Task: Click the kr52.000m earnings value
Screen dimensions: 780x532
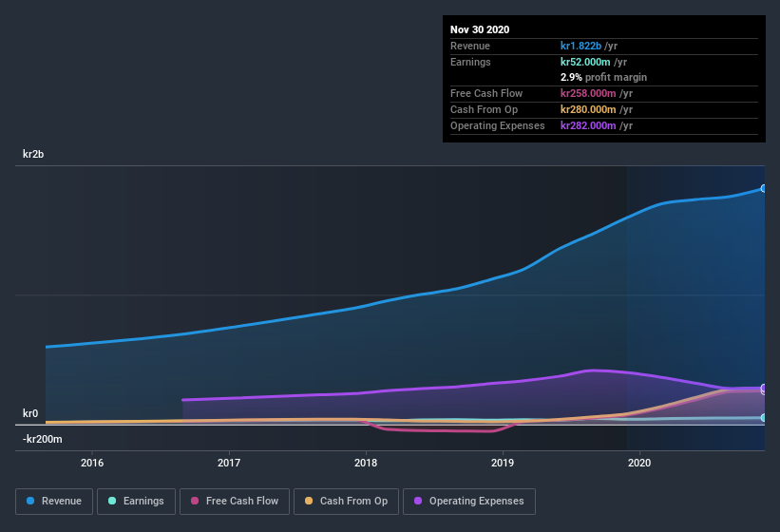Action: click(x=585, y=62)
